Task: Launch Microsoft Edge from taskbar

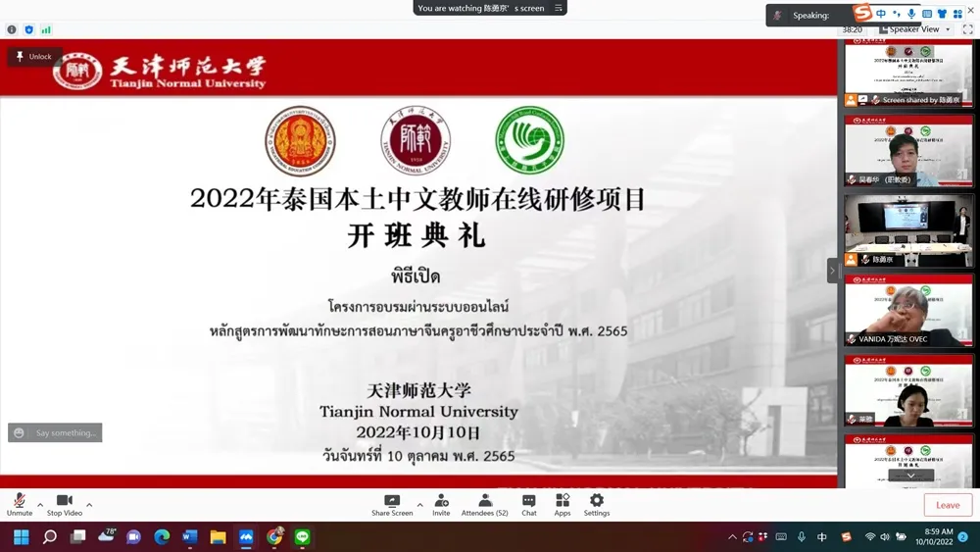Action: pos(162,537)
